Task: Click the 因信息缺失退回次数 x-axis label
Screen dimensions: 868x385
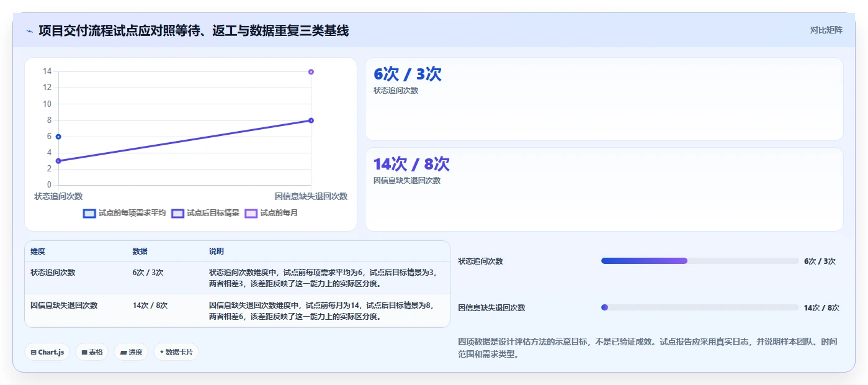Action: pos(311,196)
